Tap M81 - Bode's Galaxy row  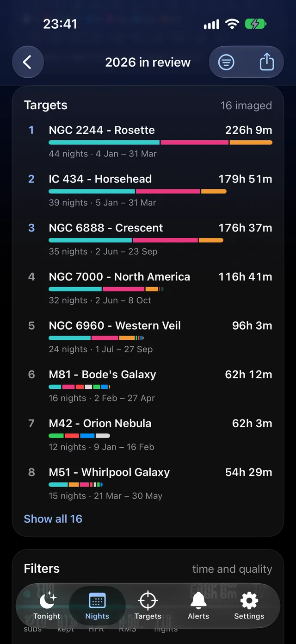[148, 386]
